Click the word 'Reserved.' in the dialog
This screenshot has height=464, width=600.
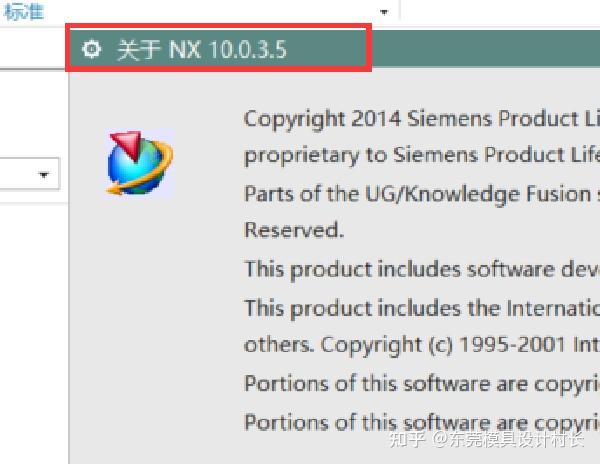293,230
